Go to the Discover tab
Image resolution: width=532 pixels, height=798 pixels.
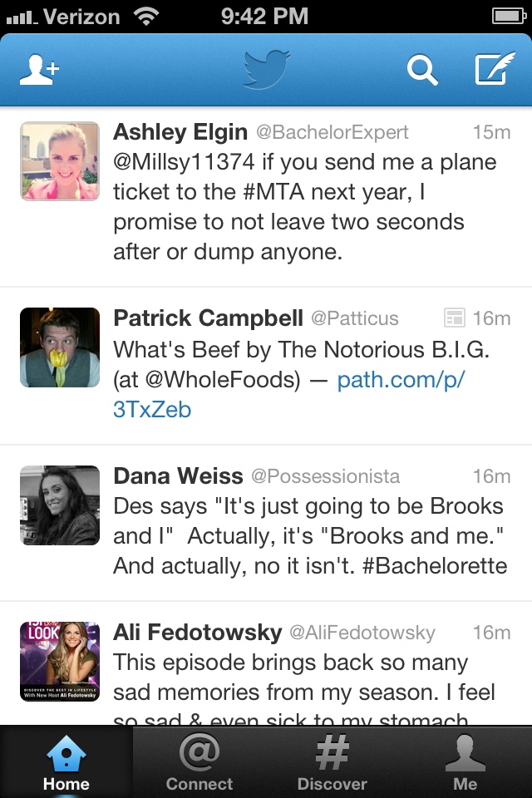[332, 762]
